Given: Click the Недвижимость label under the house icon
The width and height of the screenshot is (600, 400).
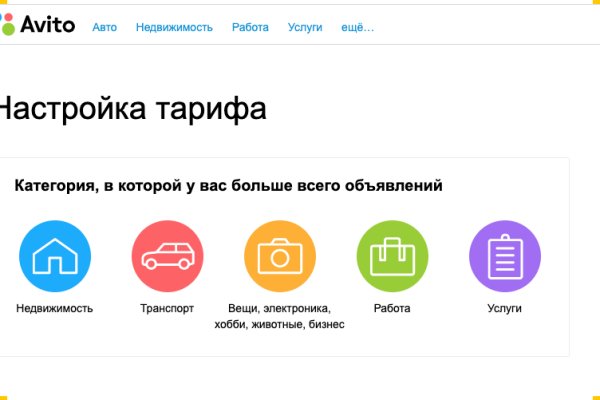Looking at the screenshot, I should (x=55, y=308).
